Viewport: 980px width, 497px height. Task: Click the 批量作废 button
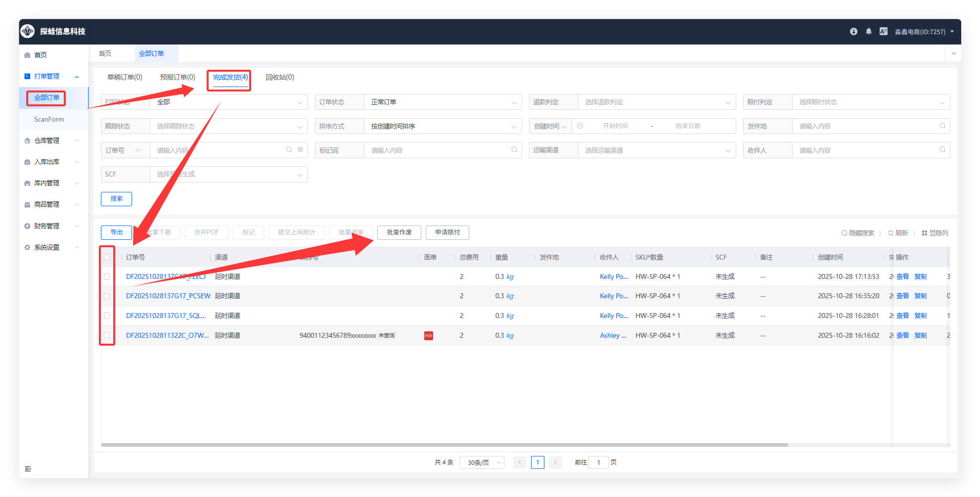[399, 232]
